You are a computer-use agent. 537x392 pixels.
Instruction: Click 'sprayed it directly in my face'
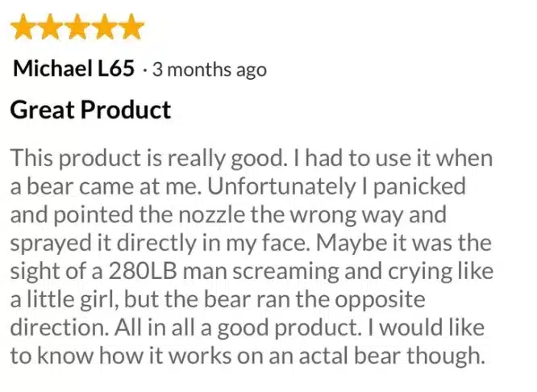(159, 243)
